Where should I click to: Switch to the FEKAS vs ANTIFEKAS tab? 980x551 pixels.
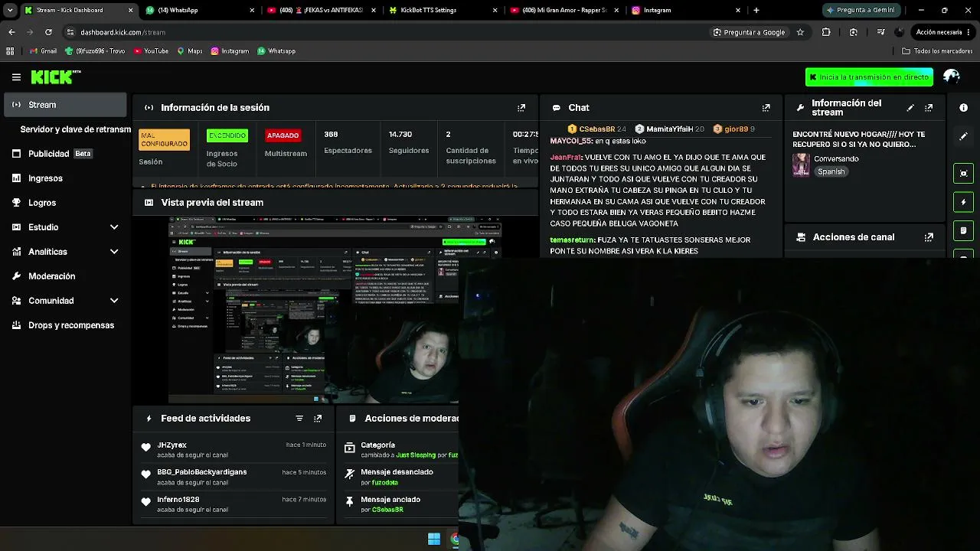coord(321,10)
